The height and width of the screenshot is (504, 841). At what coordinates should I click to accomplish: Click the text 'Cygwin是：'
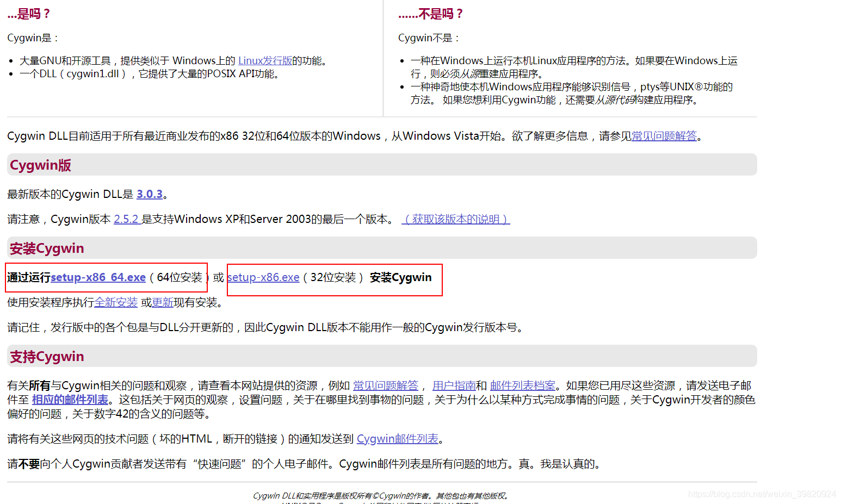click(33, 38)
